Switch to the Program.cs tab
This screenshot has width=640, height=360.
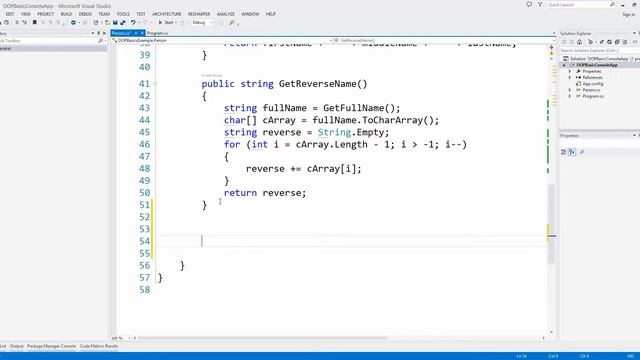pyautogui.click(x=158, y=33)
